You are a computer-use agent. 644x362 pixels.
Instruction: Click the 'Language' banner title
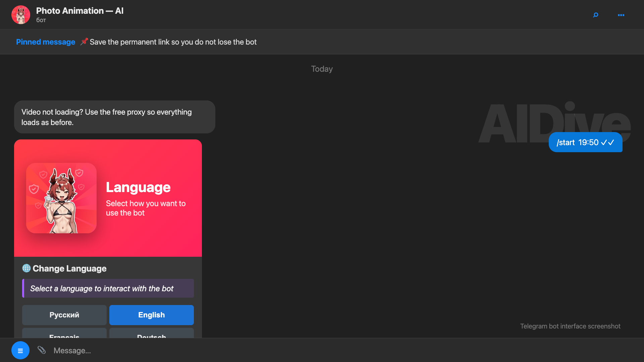(138, 187)
